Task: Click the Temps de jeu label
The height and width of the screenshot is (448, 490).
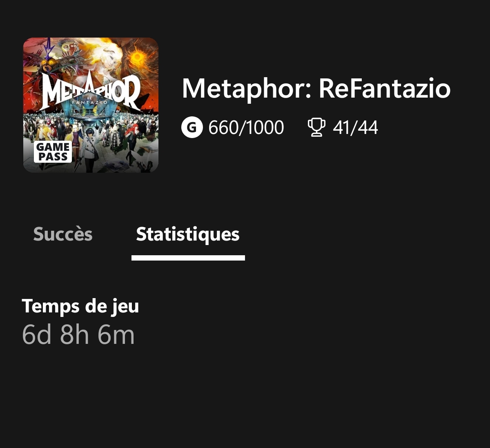Action: click(80, 306)
